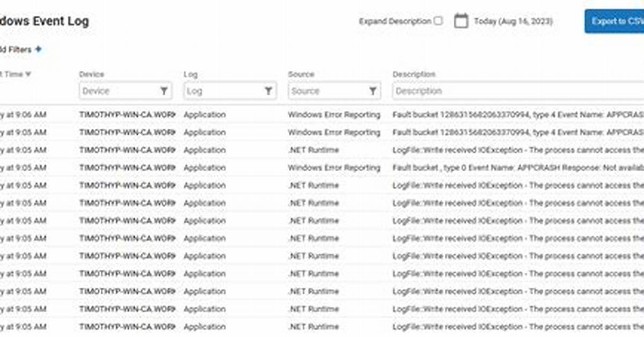
Task: Click the Description filter input field
Action: coord(518,91)
